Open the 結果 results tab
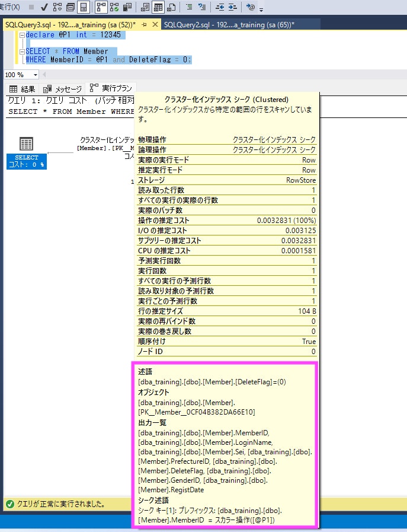The width and height of the screenshot is (407, 532). coord(22,89)
